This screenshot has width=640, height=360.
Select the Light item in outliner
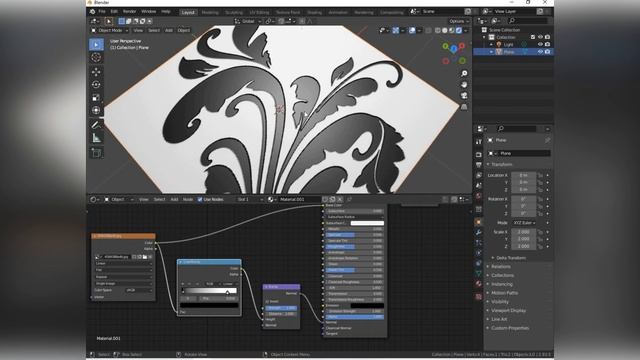coord(509,44)
